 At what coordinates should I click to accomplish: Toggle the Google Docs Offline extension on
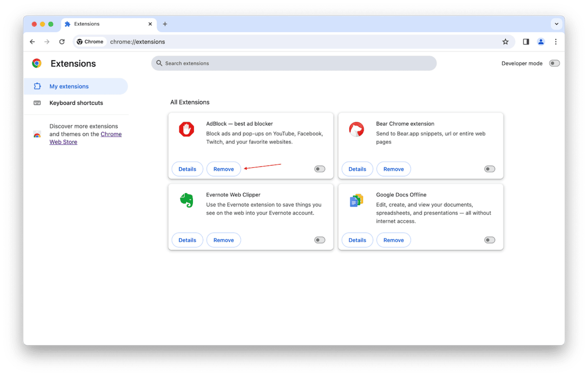tap(489, 240)
